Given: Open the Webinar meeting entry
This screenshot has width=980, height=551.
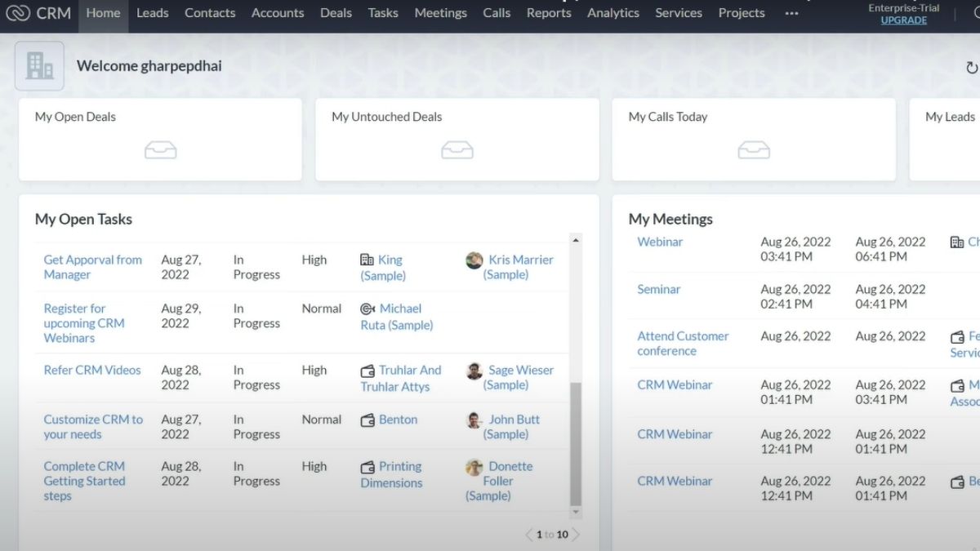Looking at the screenshot, I should [660, 242].
